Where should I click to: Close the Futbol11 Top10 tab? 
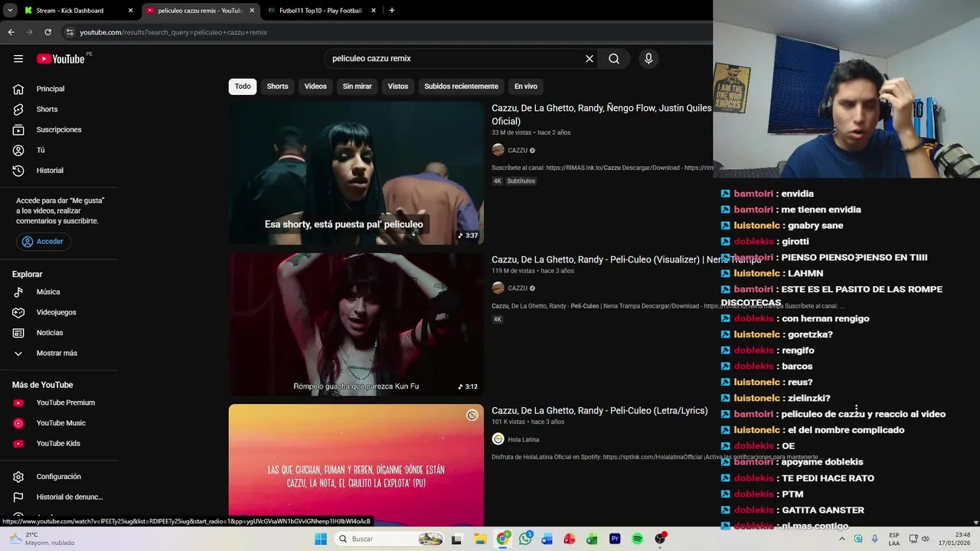(374, 11)
